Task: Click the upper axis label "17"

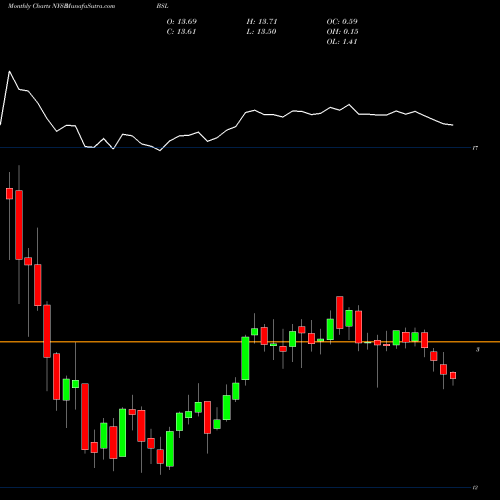Action: 475,148
